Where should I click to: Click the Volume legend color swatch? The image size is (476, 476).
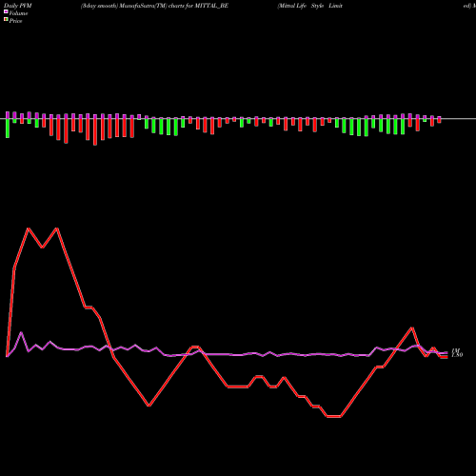coord(6,11)
